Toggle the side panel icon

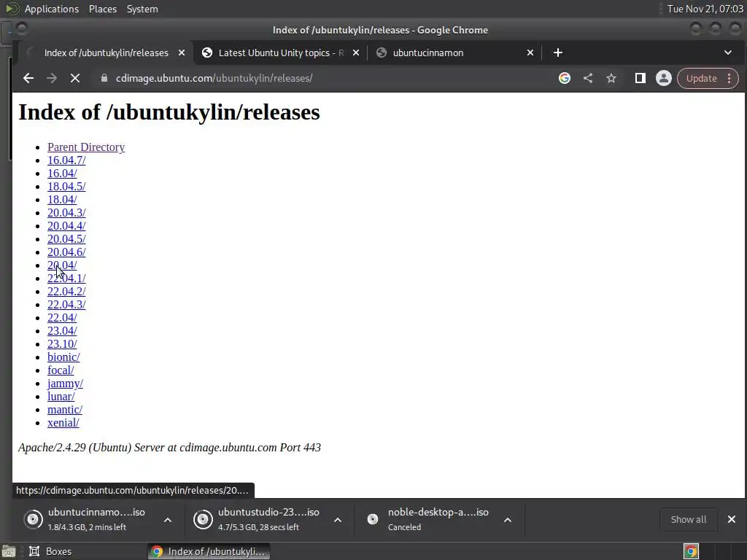(640, 78)
